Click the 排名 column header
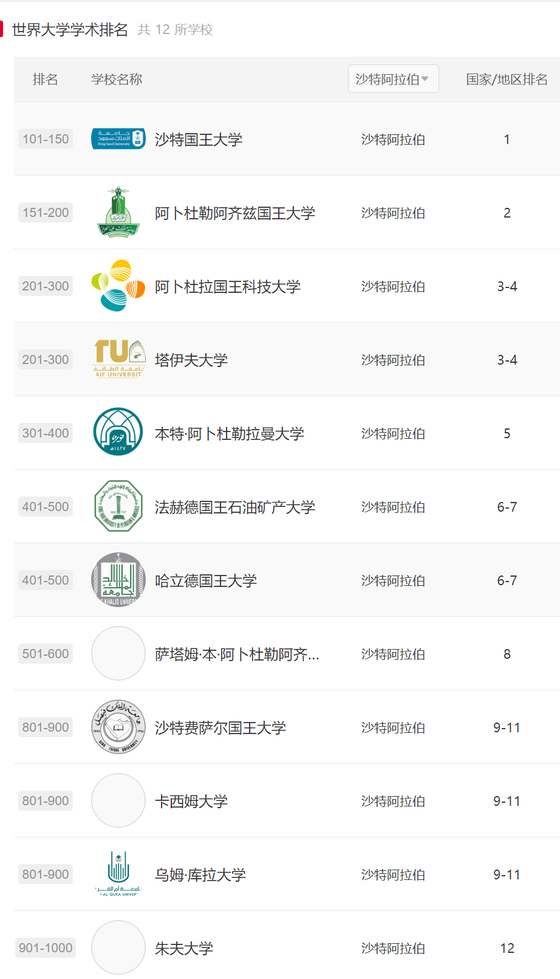 (x=46, y=79)
